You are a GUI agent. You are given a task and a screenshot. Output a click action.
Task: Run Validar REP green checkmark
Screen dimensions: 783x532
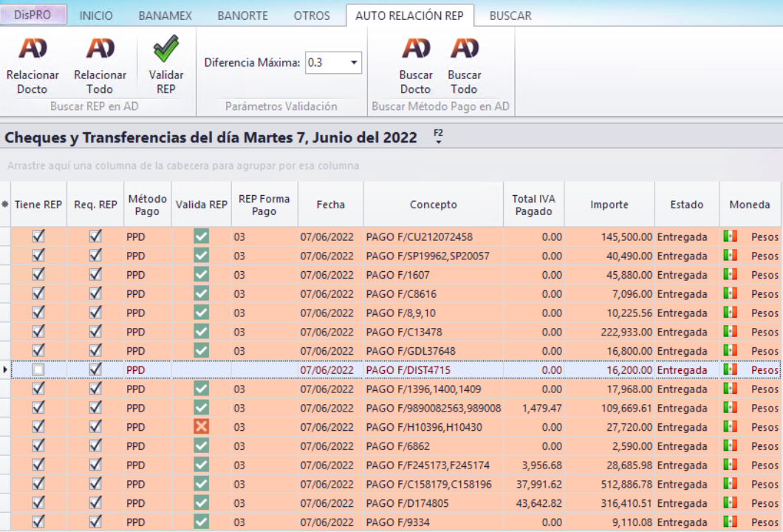tap(166, 50)
